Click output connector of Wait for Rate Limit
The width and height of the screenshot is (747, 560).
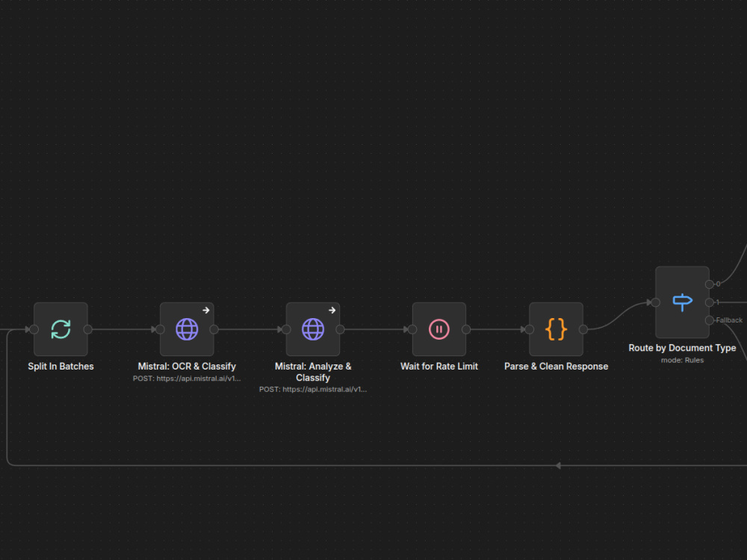466,329
